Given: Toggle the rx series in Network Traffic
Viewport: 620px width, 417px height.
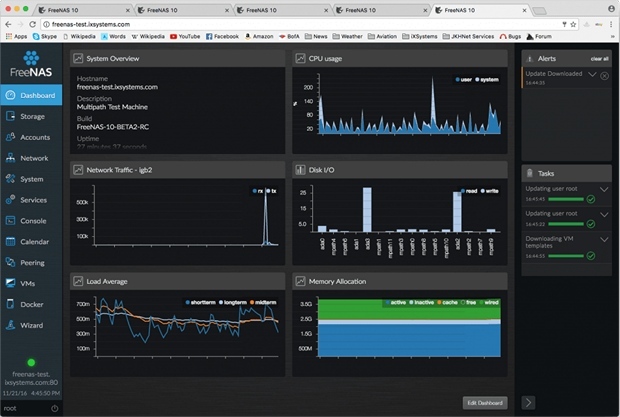Looking at the screenshot, I should (257, 191).
